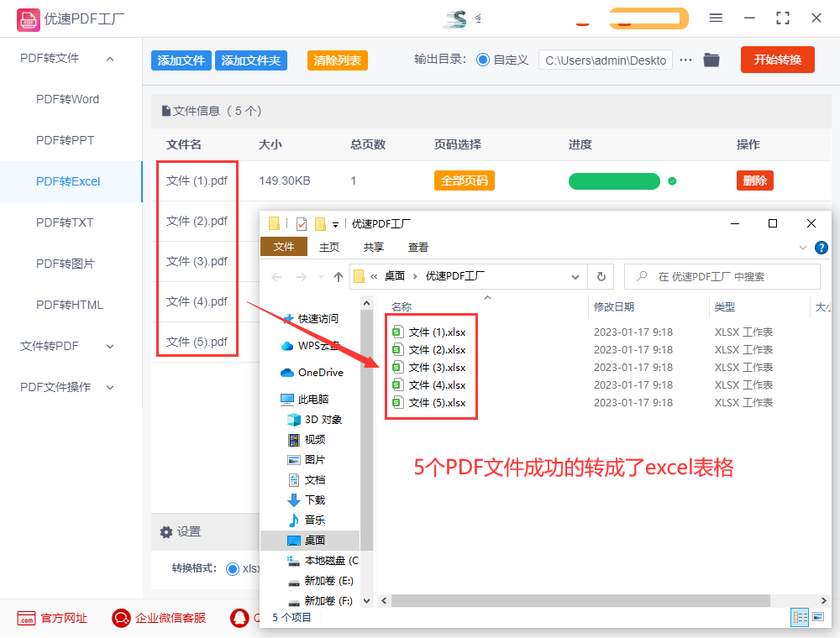This screenshot has width=840, height=638.
Task: Click the 文件 (1).xlsx file icon
Action: click(x=397, y=332)
